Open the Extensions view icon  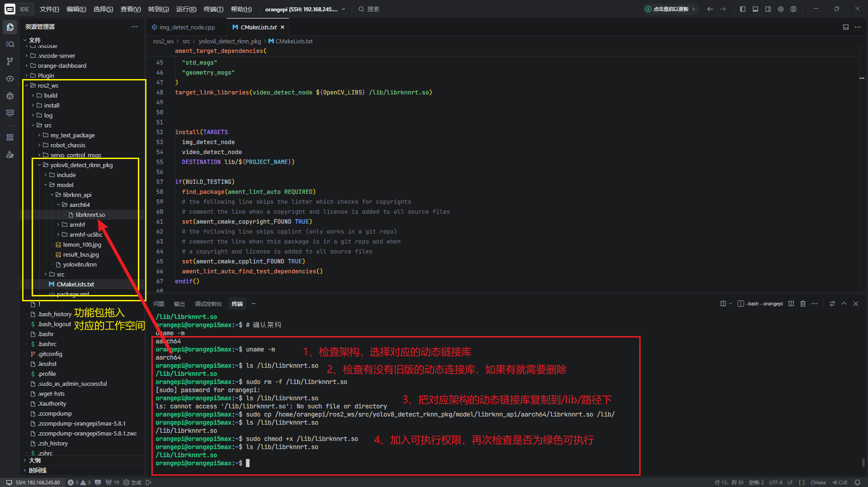pos(10,137)
